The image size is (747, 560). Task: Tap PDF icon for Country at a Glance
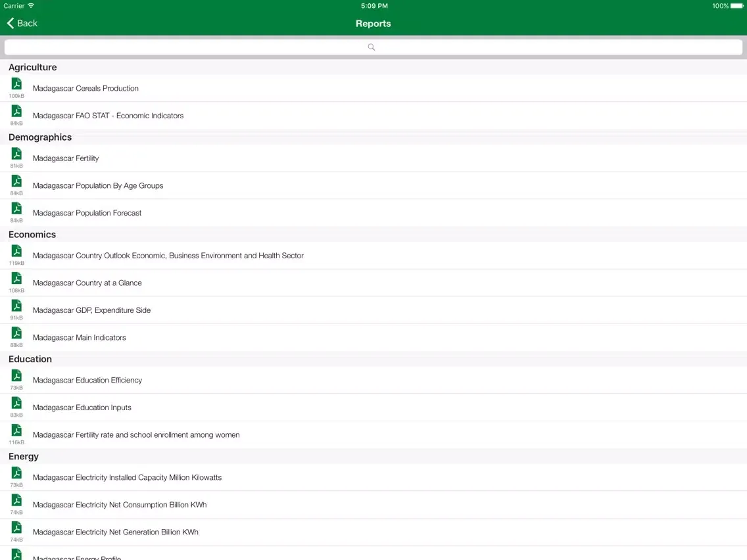pos(16,278)
